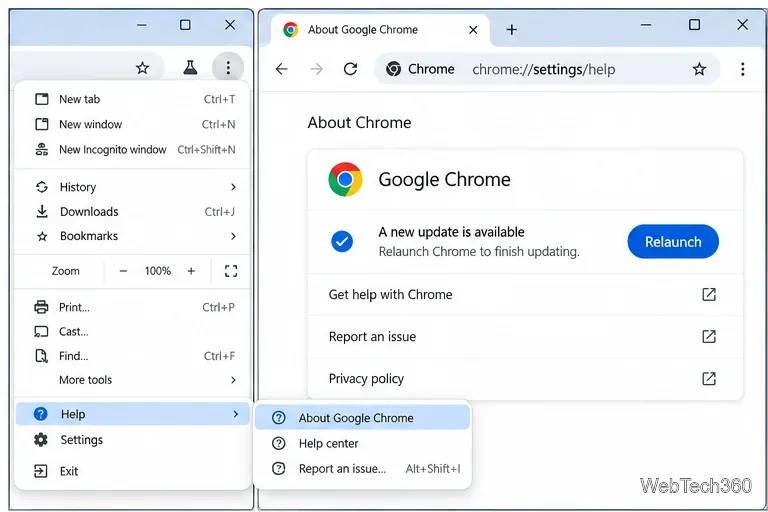Switch to the About Google Chrome tab
This screenshot has width=768, height=512.
click(380, 30)
